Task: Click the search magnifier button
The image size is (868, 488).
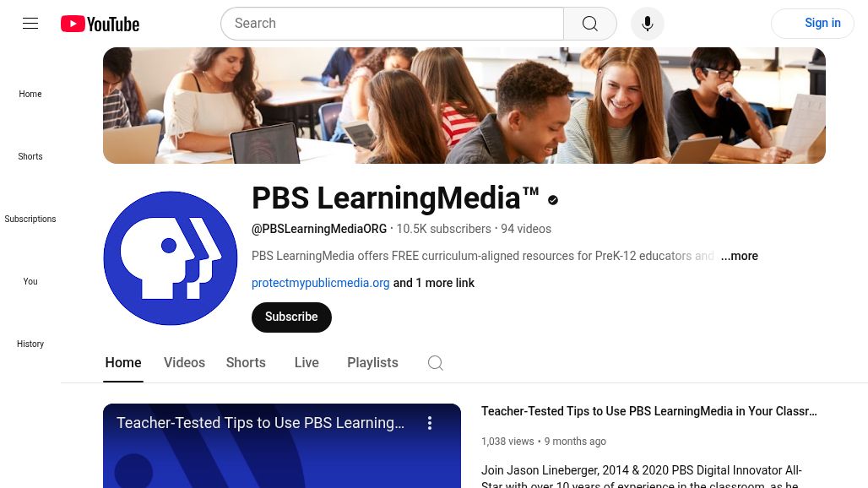Action: [590, 24]
